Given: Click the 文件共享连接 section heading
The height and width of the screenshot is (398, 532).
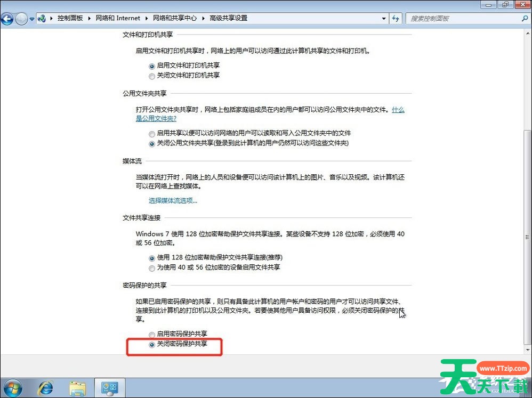Looking at the screenshot, I should (141, 217).
